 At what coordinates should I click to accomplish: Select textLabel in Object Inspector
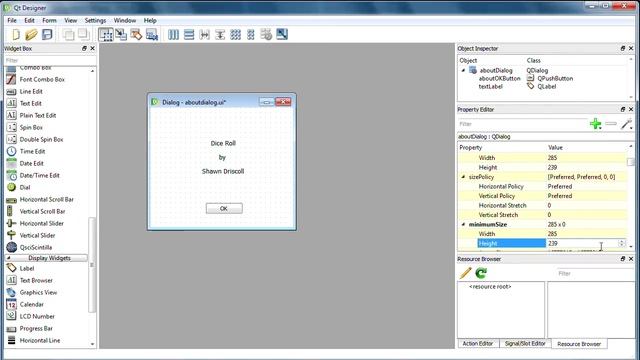[490, 87]
